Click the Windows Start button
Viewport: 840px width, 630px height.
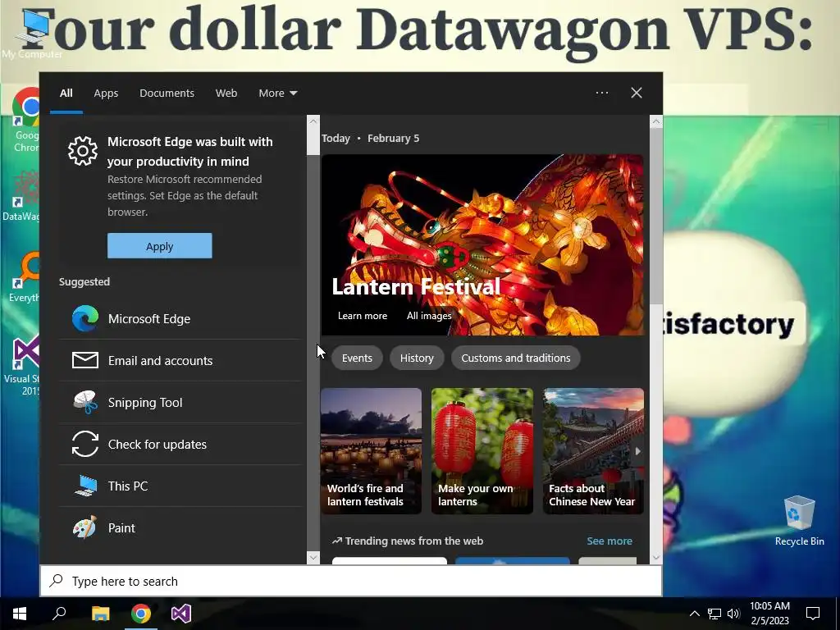coord(20,614)
